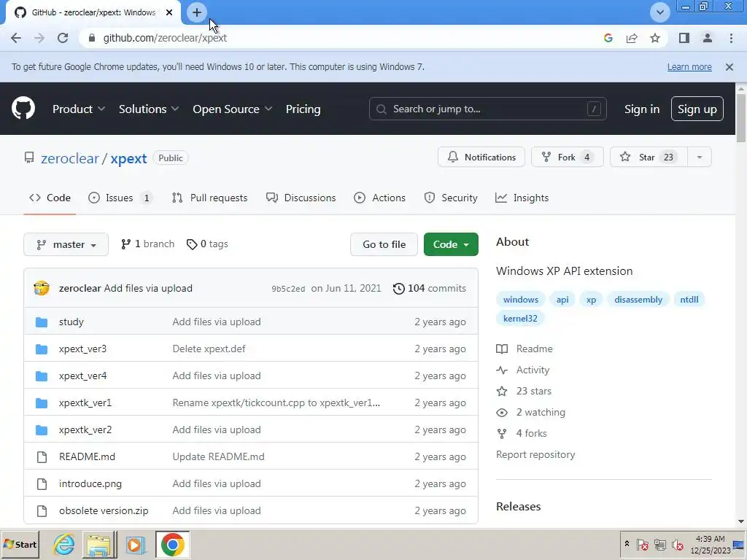Open the Chrome side panel icon
The width and height of the screenshot is (747, 560).
pos(684,38)
